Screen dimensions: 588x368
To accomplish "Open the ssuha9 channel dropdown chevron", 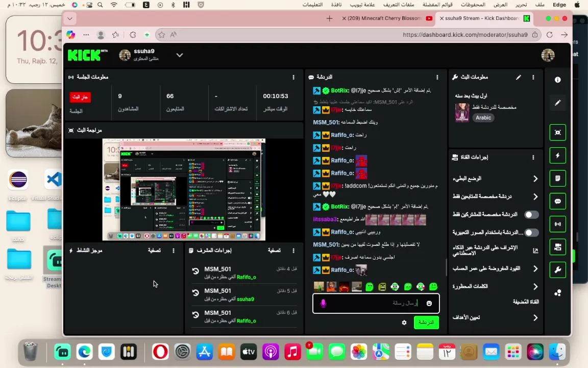I will tap(180, 55).
